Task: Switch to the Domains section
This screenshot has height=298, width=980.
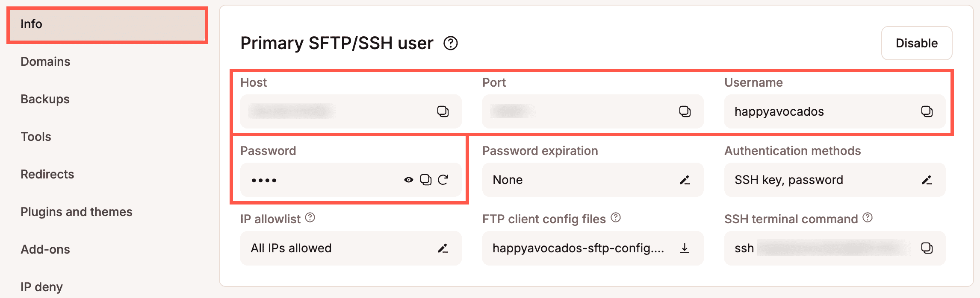Action: [45, 61]
